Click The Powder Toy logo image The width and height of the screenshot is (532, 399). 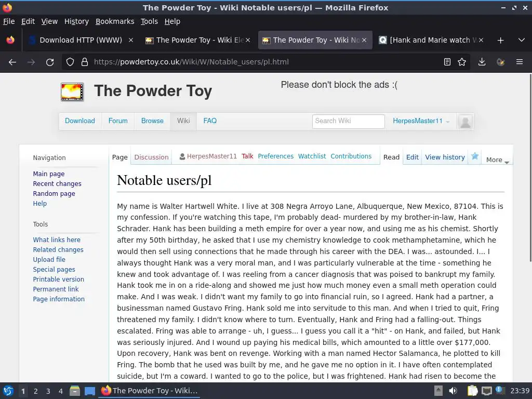[x=72, y=91]
